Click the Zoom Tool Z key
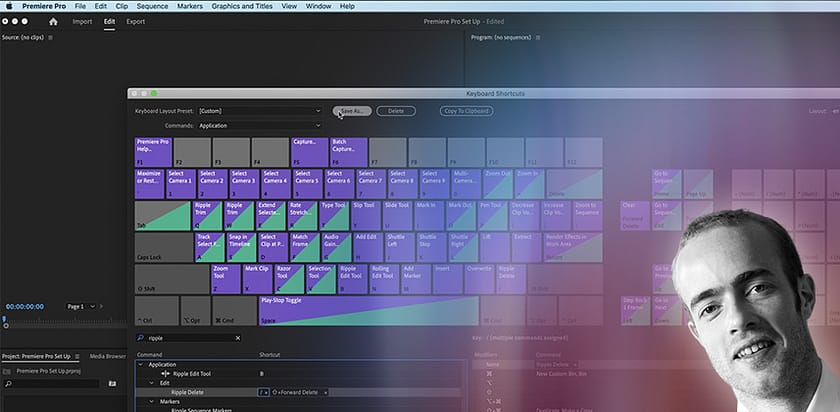The width and height of the screenshot is (840, 412). click(226, 279)
